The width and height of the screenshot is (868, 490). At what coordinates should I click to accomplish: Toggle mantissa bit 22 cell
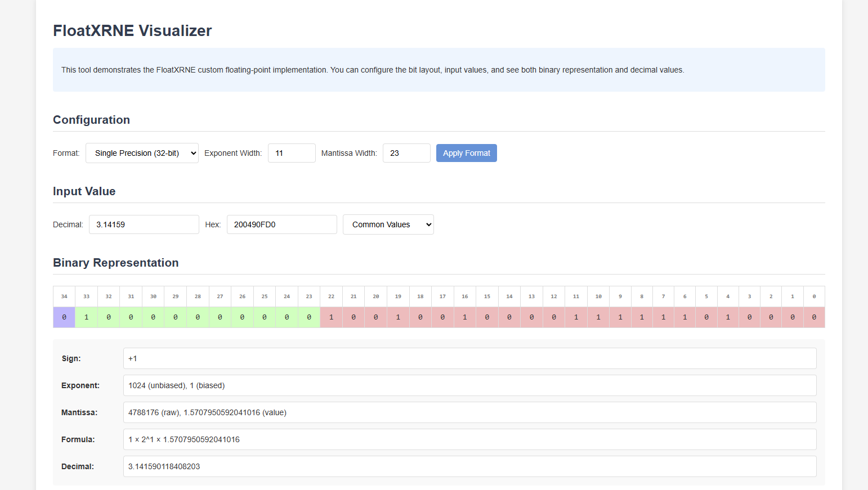331,317
